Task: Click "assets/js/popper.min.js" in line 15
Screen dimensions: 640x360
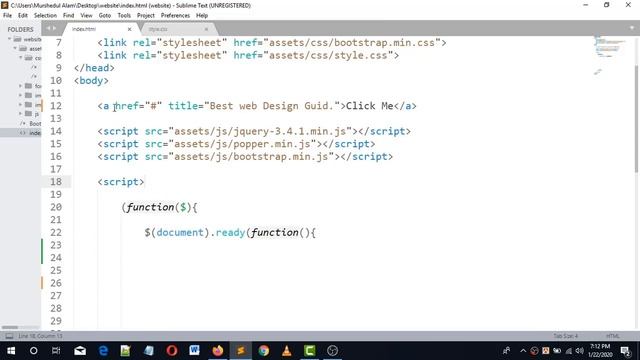Action: tap(242, 144)
